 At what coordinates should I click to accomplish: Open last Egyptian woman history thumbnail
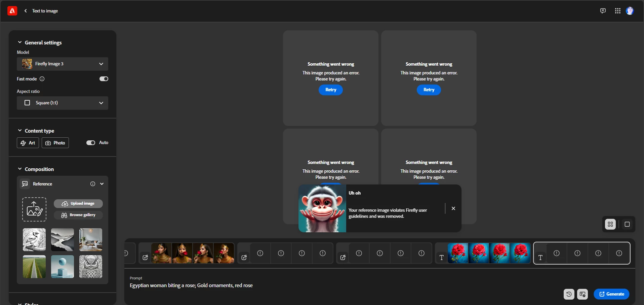(224, 253)
